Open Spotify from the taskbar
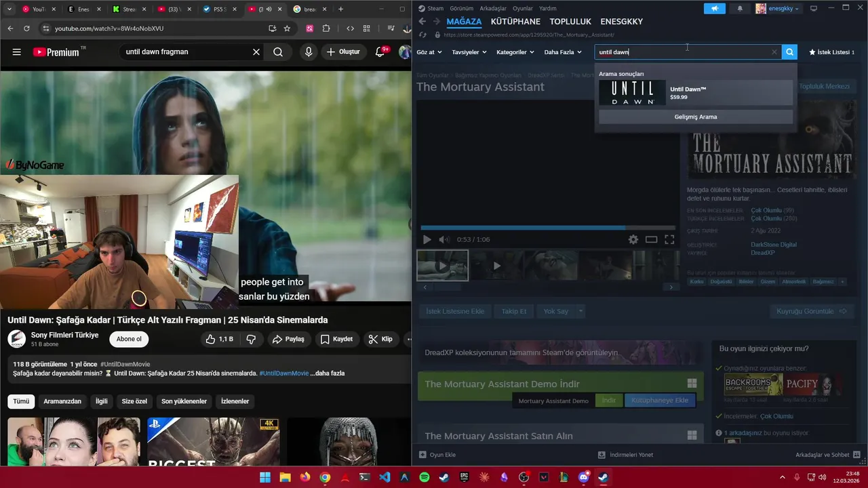Screen dimensions: 868x488 click(425, 477)
